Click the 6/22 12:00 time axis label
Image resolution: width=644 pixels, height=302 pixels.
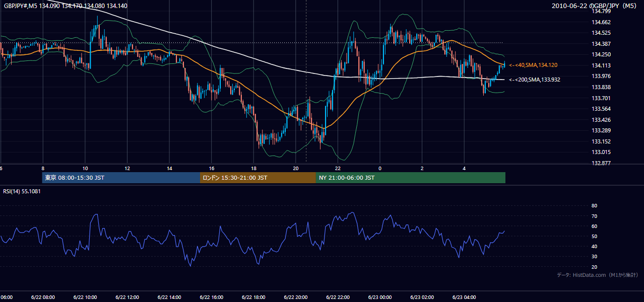tap(127, 297)
